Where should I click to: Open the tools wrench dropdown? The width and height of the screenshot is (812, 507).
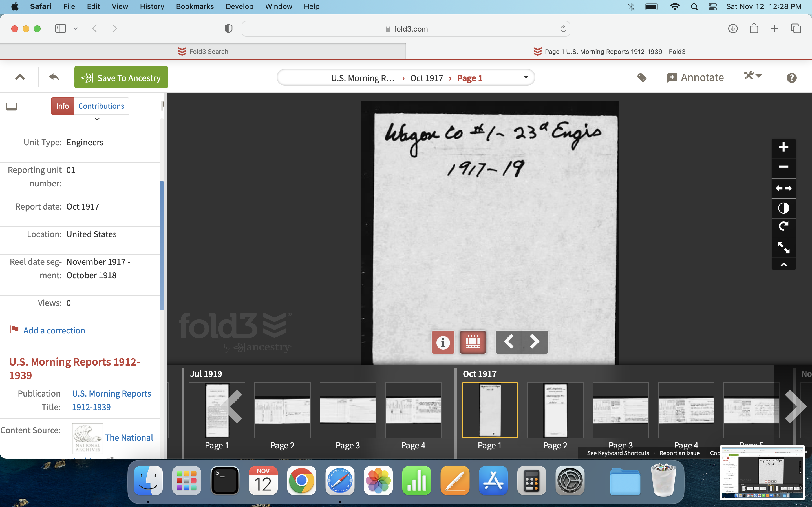coord(752,76)
